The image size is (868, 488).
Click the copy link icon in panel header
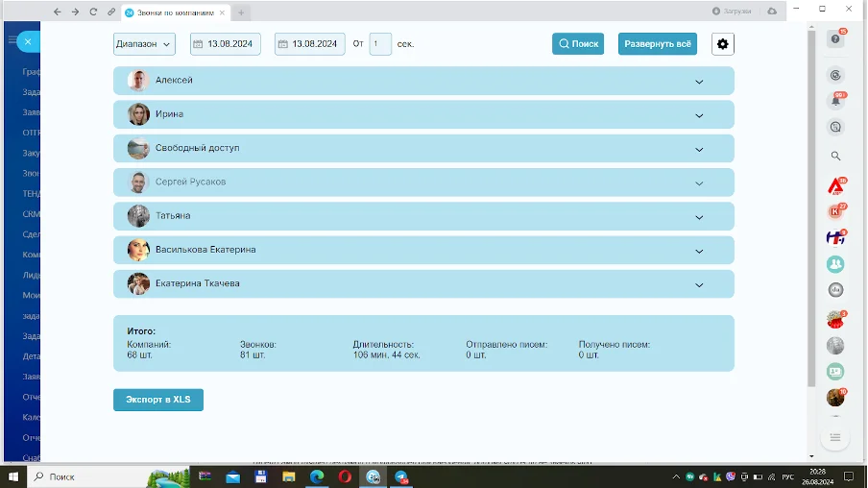(111, 12)
